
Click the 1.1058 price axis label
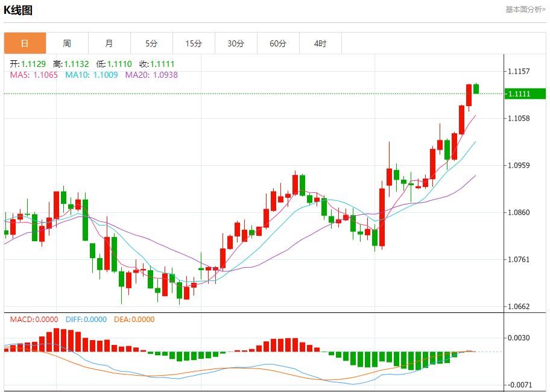point(519,119)
